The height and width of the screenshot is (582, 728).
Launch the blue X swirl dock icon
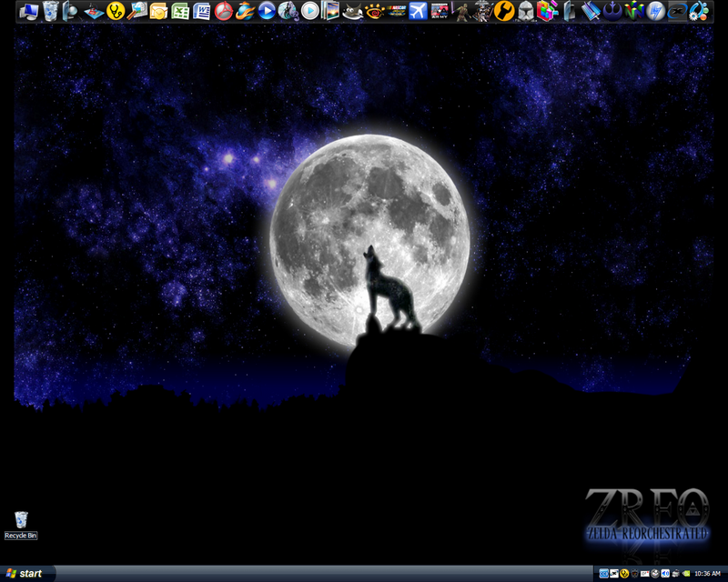[677, 11]
